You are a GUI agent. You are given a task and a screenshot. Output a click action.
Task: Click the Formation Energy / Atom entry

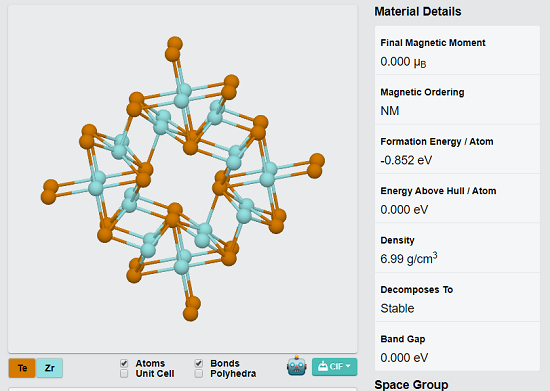point(457,150)
